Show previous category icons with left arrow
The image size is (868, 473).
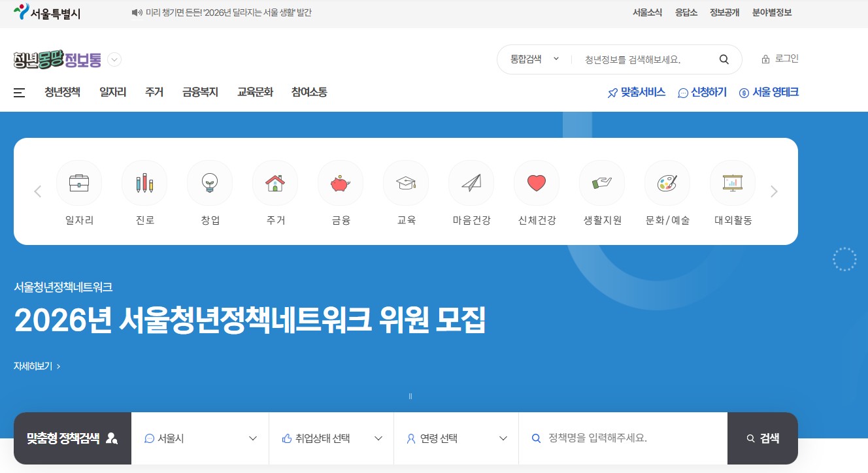click(37, 191)
